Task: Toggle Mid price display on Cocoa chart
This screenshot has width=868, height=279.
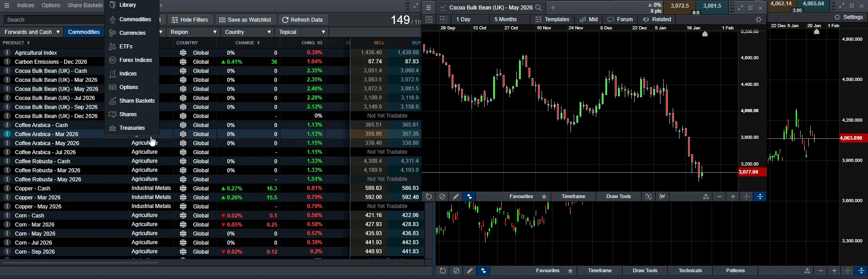Action: (589, 19)
